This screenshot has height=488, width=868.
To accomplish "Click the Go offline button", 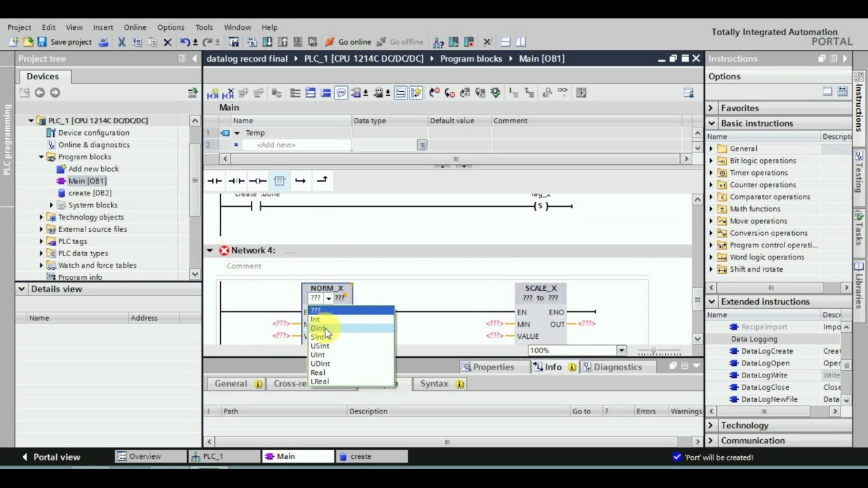I will [x=399, y=42].
